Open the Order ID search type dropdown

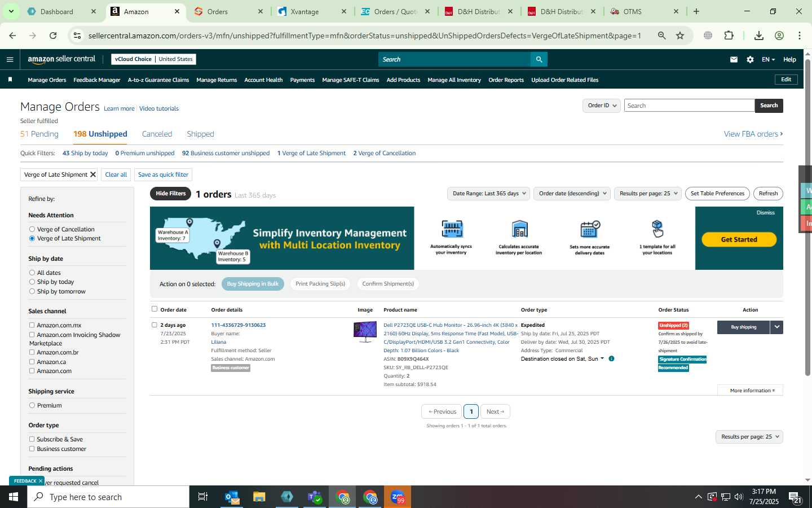pos(602,106)
